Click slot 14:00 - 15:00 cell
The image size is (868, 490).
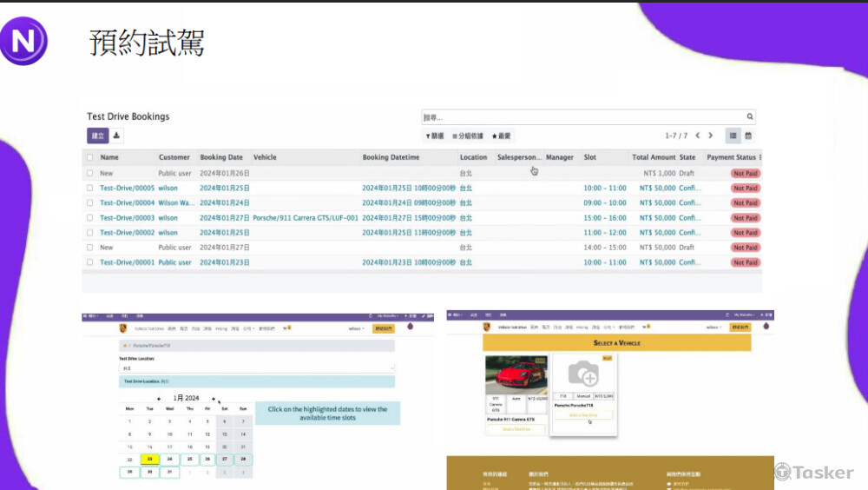pyautogui.click(x=604, y=248)
